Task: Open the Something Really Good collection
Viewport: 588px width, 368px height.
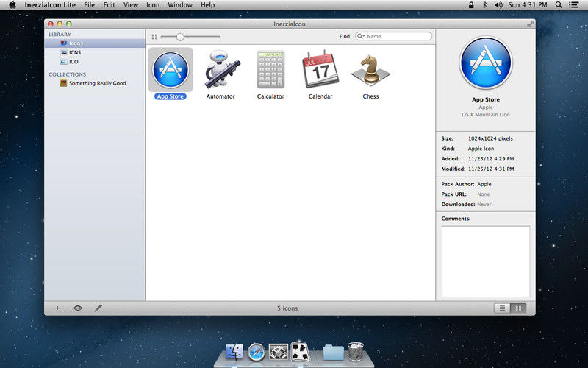Action: 95,83
